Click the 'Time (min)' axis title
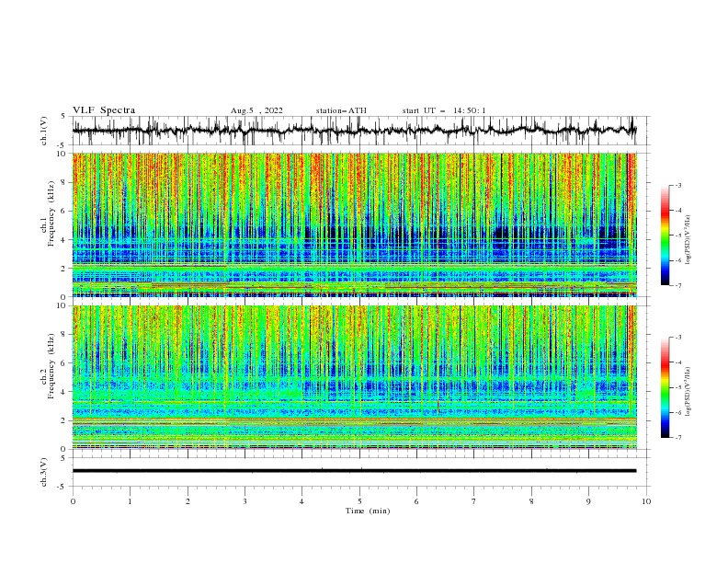Image resolution: width=728 pixels, height=563 pixels. pos(368,511)
